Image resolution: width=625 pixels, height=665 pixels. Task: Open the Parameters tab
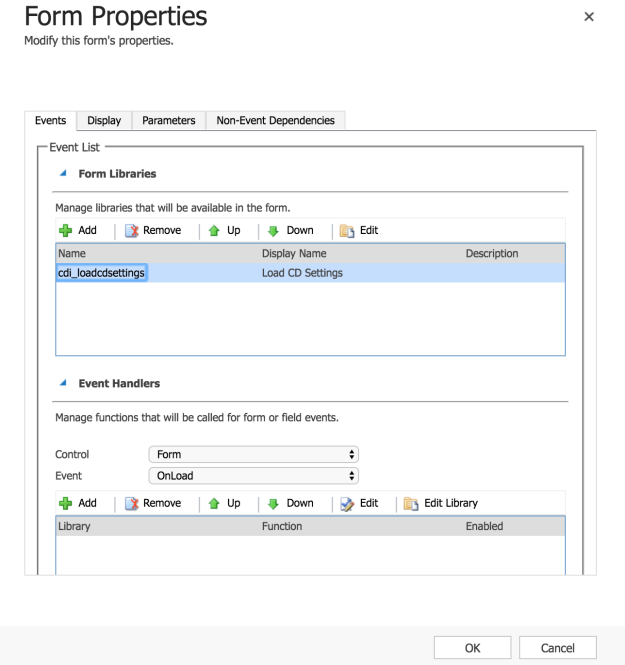pyautogui.click(x=168, y=121)
